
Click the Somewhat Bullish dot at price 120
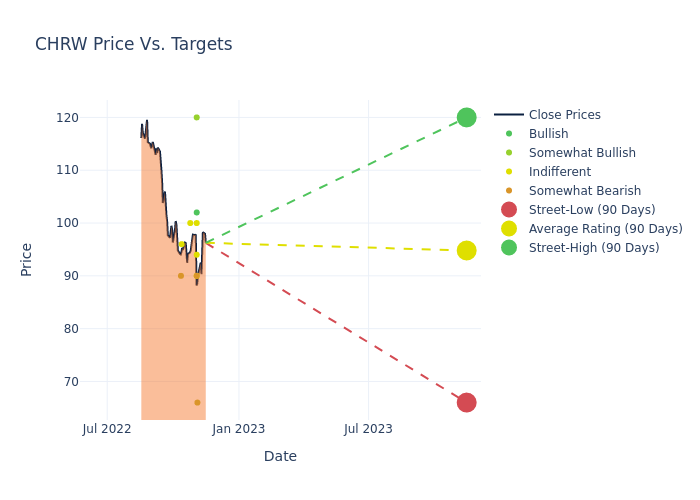pyautogui.click(x=196, y=117)
